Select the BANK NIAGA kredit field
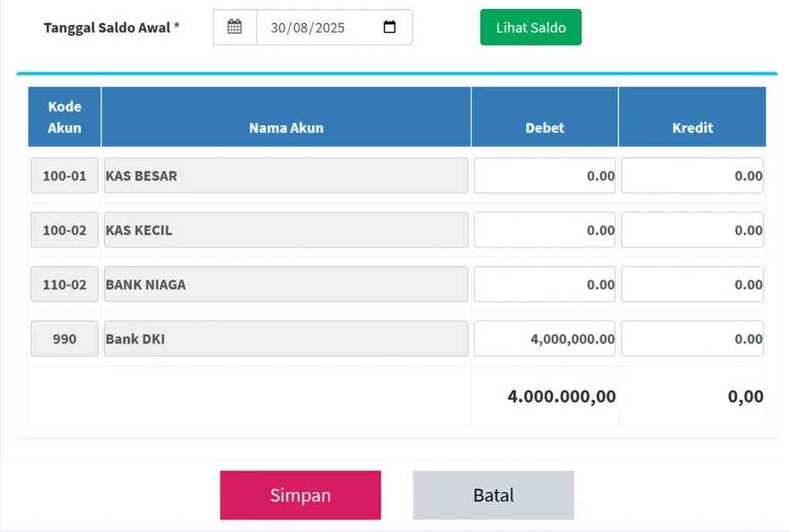Screen dimensions: 790x532 692,285
